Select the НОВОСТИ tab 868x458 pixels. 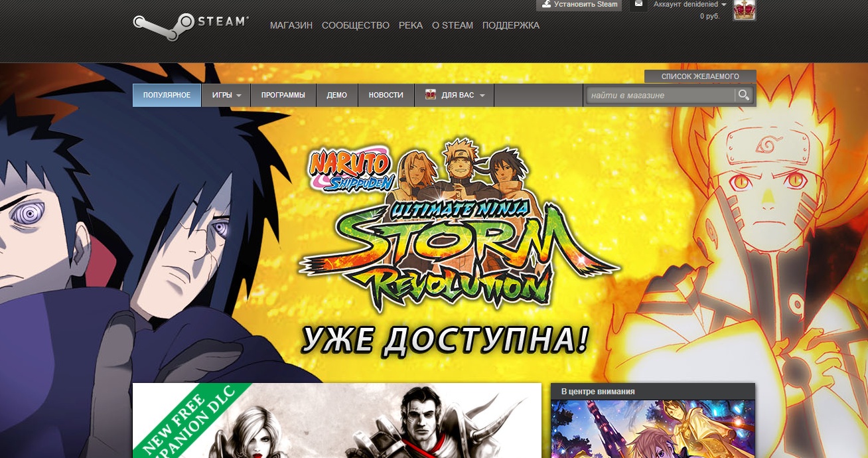coord(386,95)
